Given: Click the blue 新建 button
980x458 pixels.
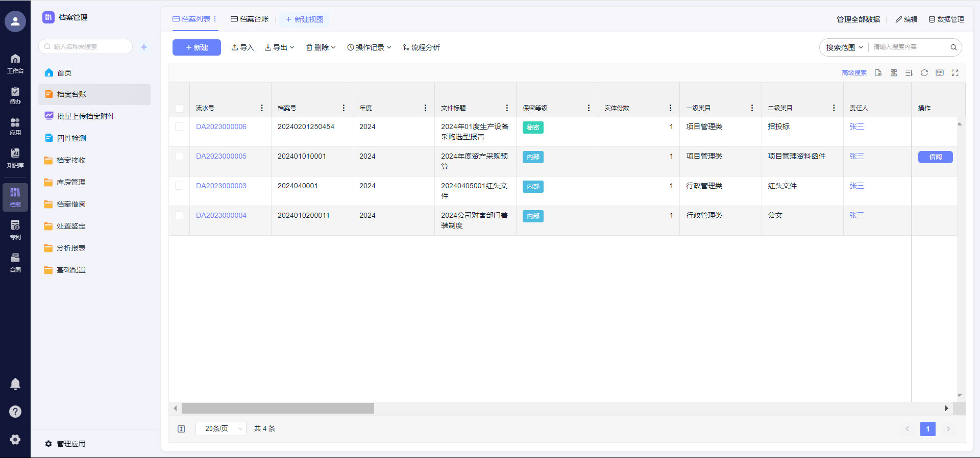Looking at the screenshot, I should click(197, 47).
